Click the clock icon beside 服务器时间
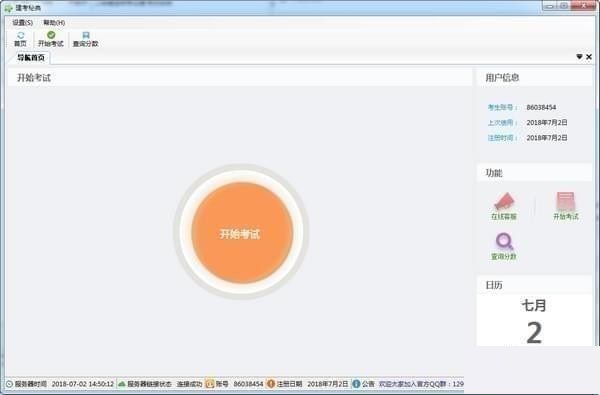Viewport: 600px width, 395px height. point(9,384)
